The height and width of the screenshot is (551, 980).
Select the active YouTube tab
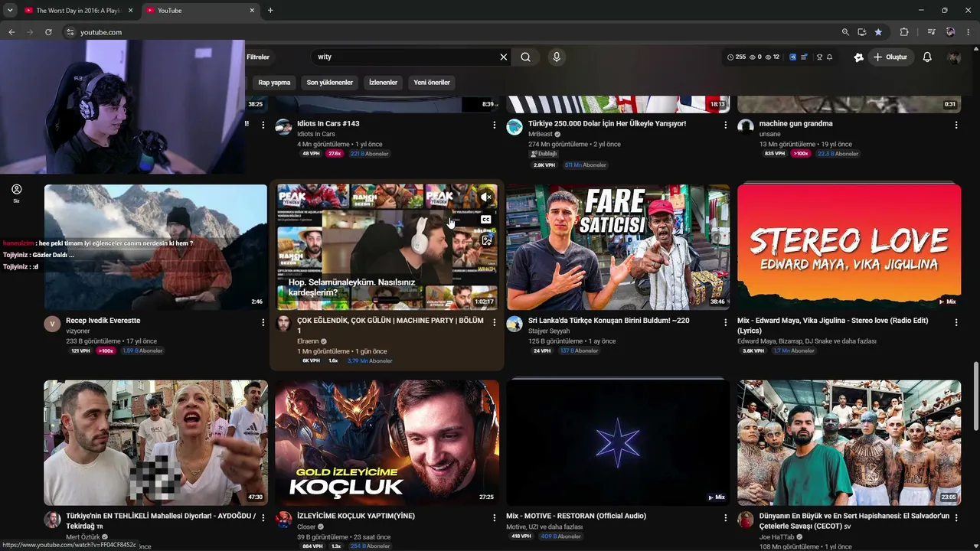pos(201,11)
